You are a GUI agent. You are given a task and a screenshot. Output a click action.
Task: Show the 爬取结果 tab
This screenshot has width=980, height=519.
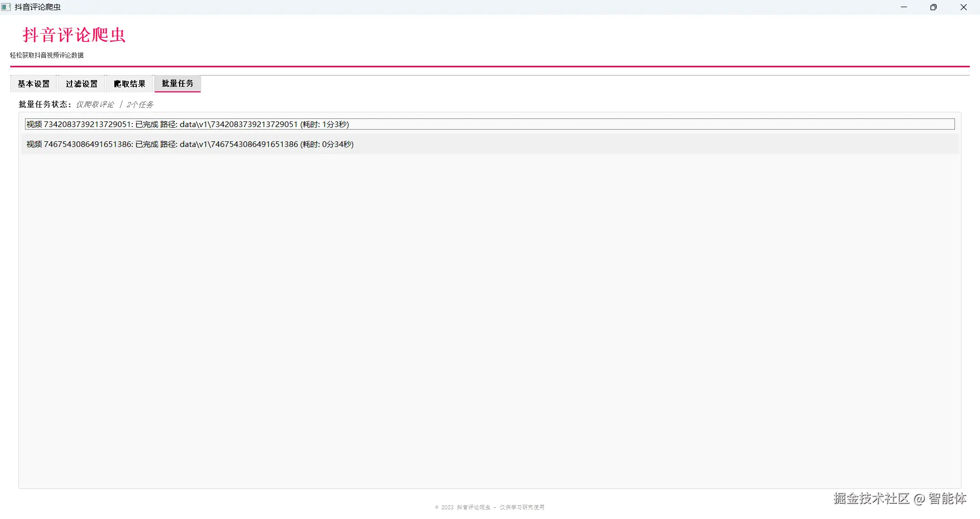click(130, 84)
